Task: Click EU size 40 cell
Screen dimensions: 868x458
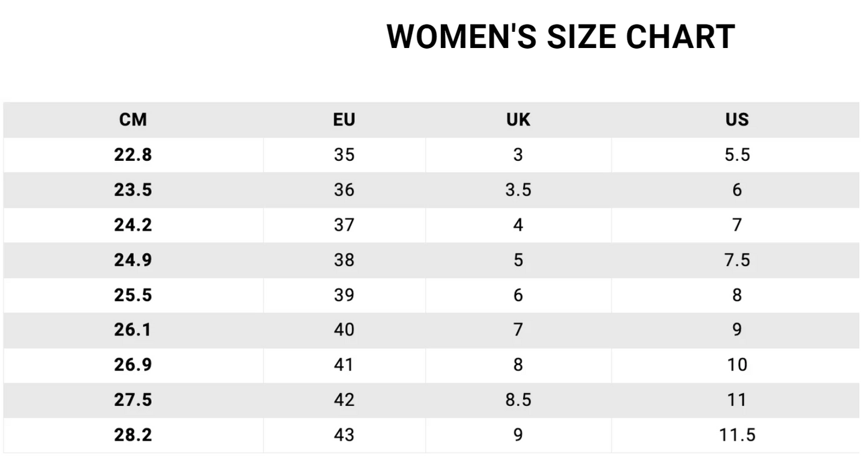Action: (x=344, y=330)
